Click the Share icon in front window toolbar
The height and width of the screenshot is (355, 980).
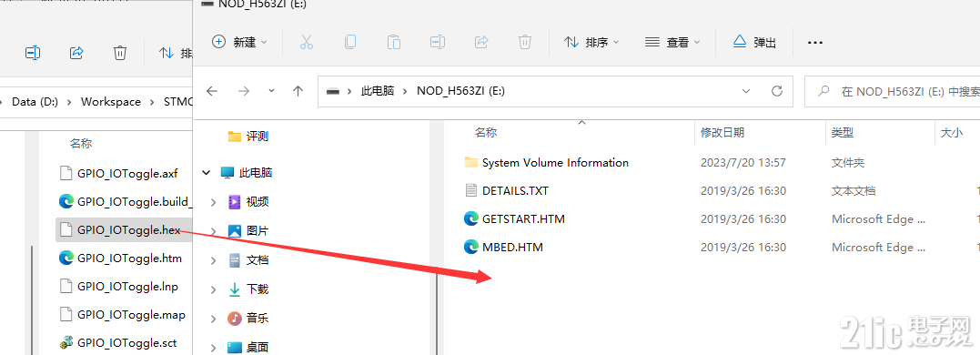(481, 42)
